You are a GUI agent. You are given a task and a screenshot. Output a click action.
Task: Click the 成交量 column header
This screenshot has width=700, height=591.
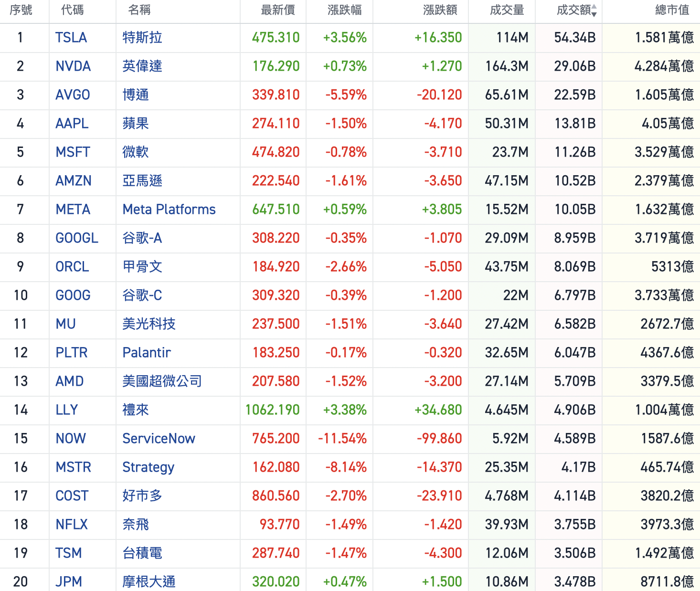(507, 10)
